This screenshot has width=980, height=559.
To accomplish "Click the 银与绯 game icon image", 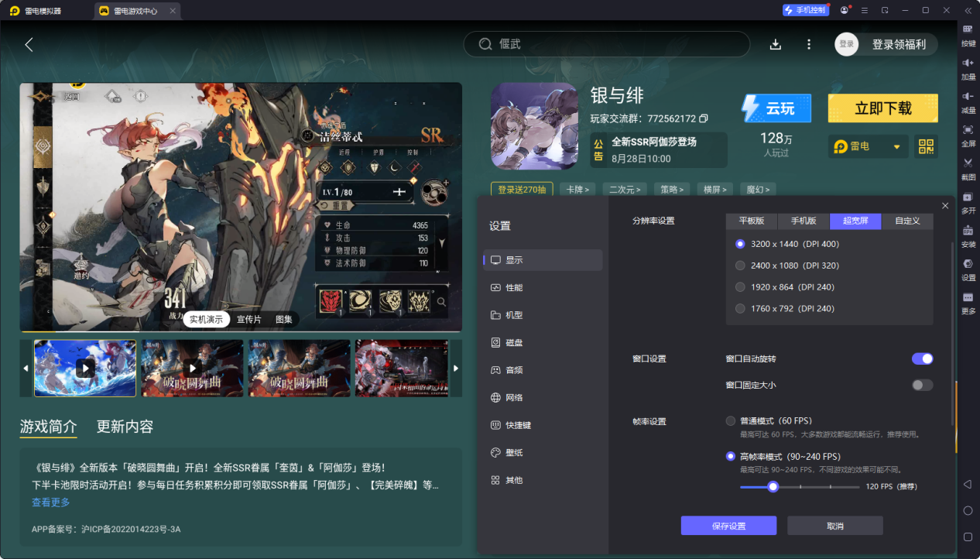I will 535,125.
